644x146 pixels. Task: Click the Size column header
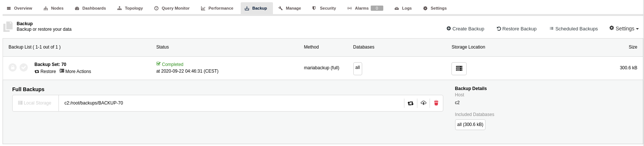(x=633, y=47)
